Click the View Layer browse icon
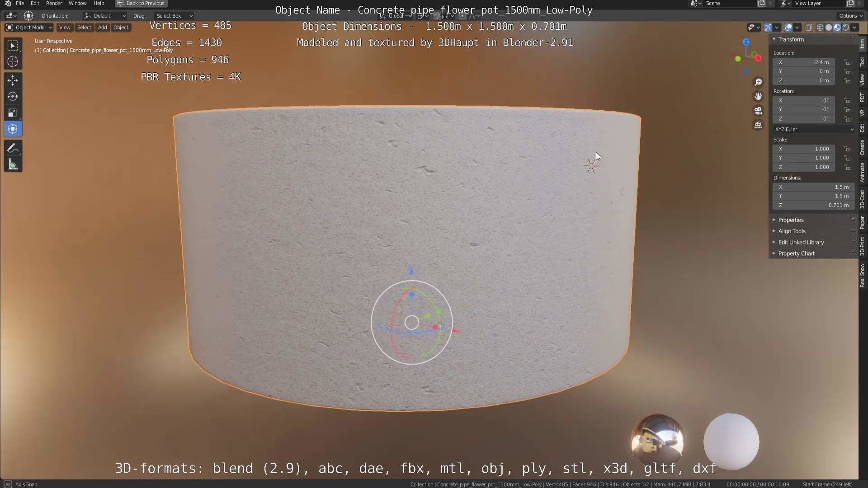868x488 pixels. (x=785, y=4)
